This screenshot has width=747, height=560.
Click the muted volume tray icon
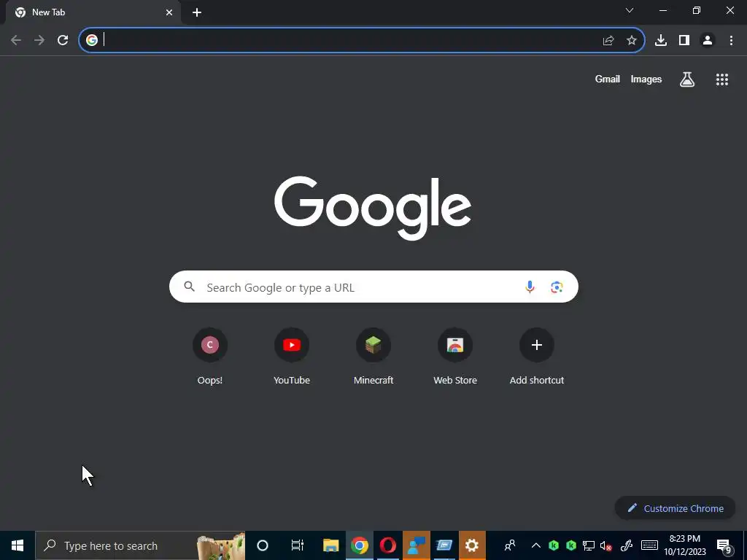606,545
